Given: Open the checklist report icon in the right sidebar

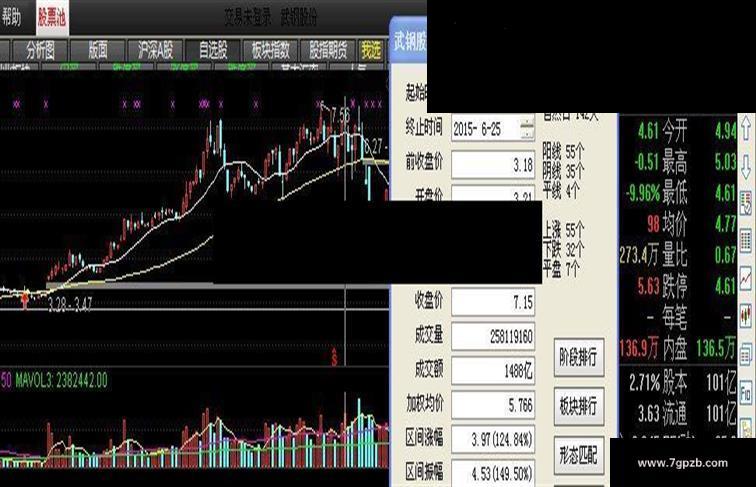Looking at the screenshot, I should [746, 203].
